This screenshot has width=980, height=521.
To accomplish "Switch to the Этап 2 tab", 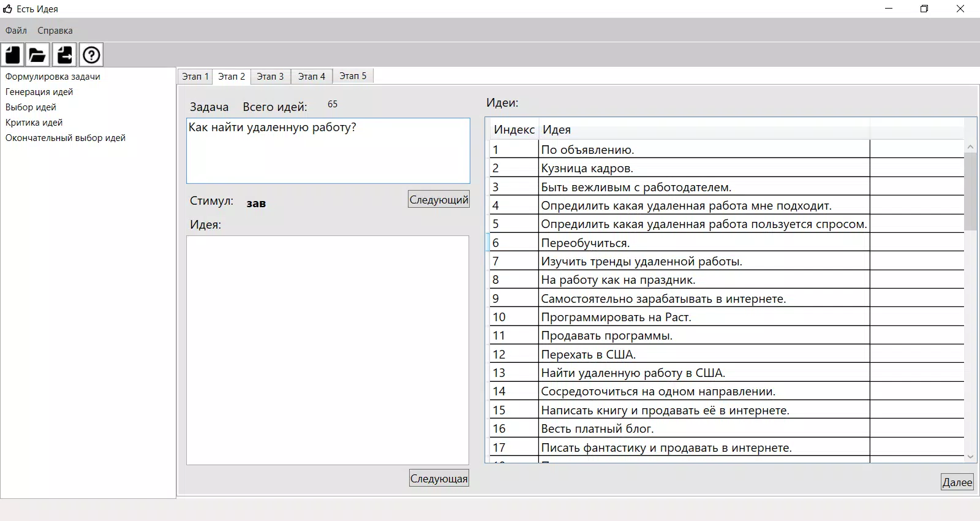I will coord(232,76).
